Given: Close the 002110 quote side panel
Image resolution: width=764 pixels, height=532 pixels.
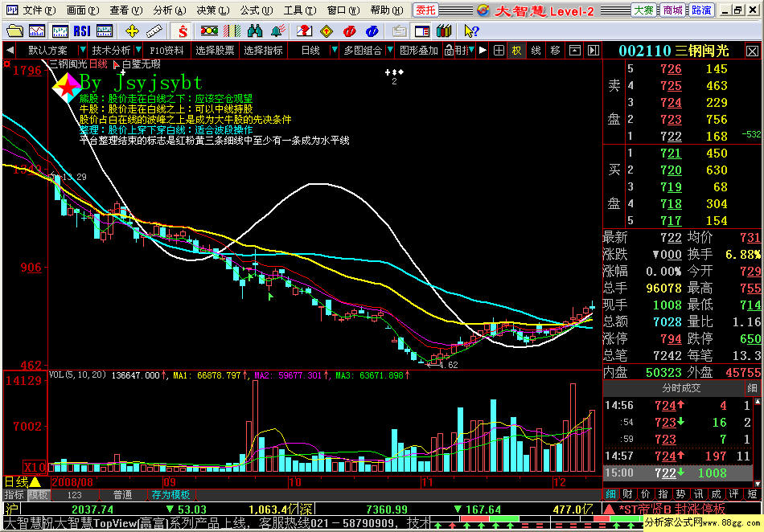Looking at the screenshot, I should [x=752, y=51].
